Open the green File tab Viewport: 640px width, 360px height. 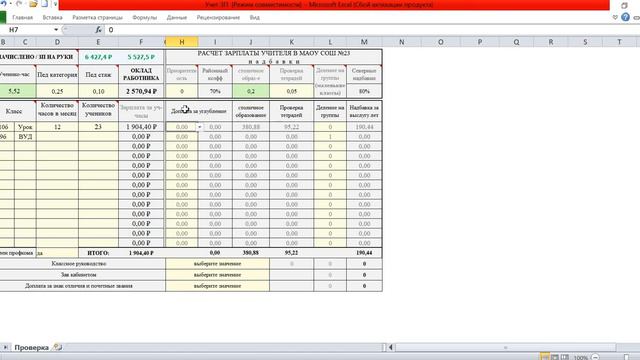click(x=2, y=17)
